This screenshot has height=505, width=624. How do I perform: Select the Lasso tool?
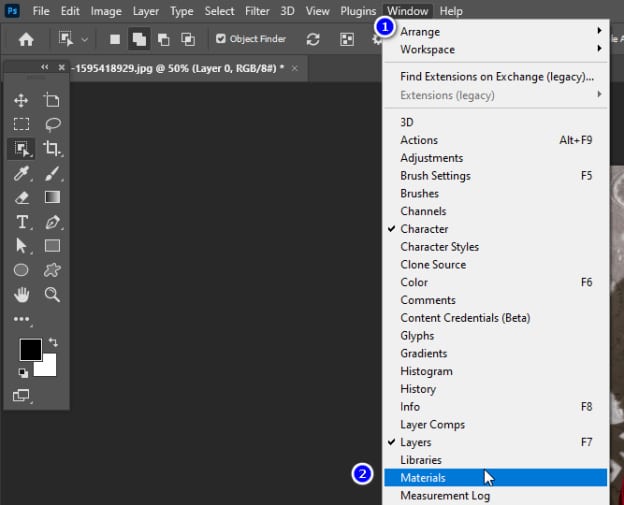[x=52, y=125]
